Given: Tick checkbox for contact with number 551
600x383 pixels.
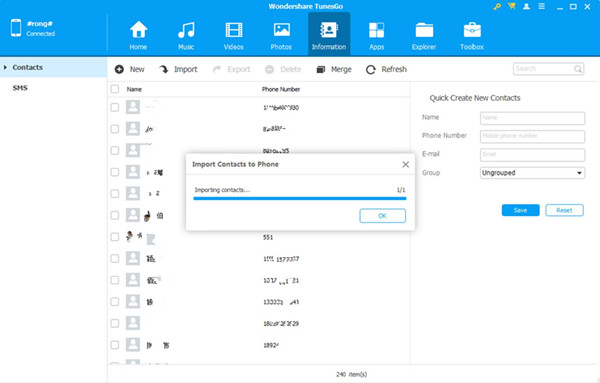Looking at the screenshot, I should [115, 237].
